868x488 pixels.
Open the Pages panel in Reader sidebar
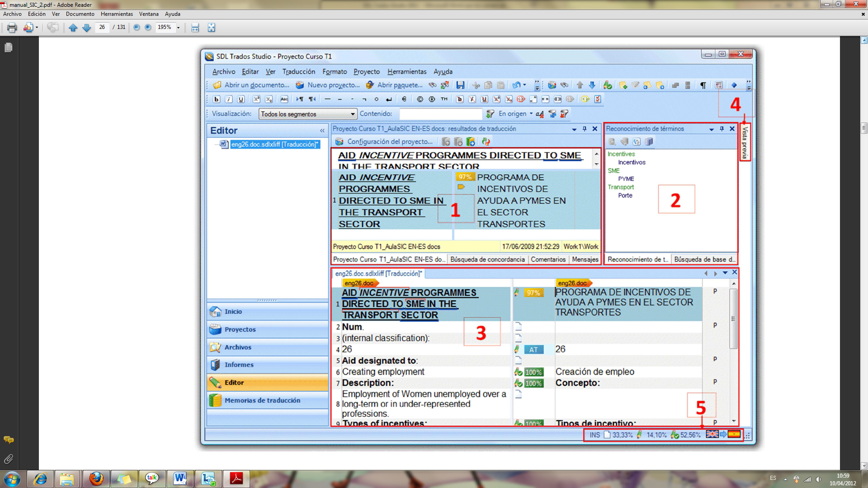pyautogui.click(x=9, y=47)
